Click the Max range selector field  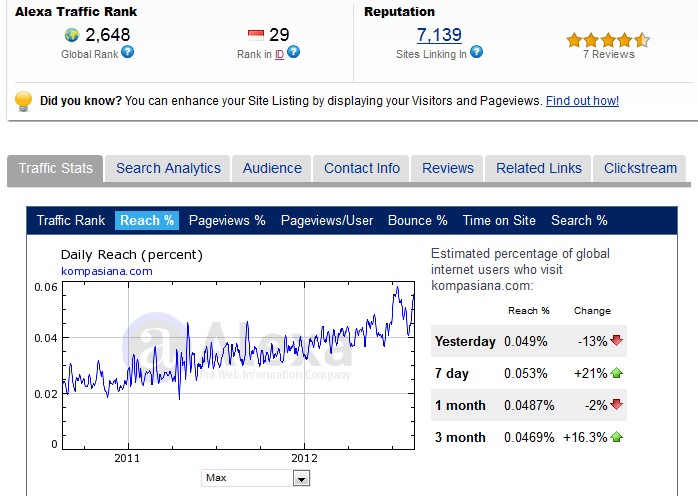point(256,478)
